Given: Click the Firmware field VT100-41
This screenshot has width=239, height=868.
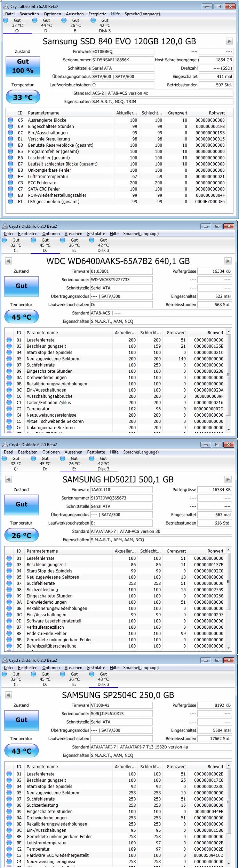Looking at the screenshot, I should (121, 705).
